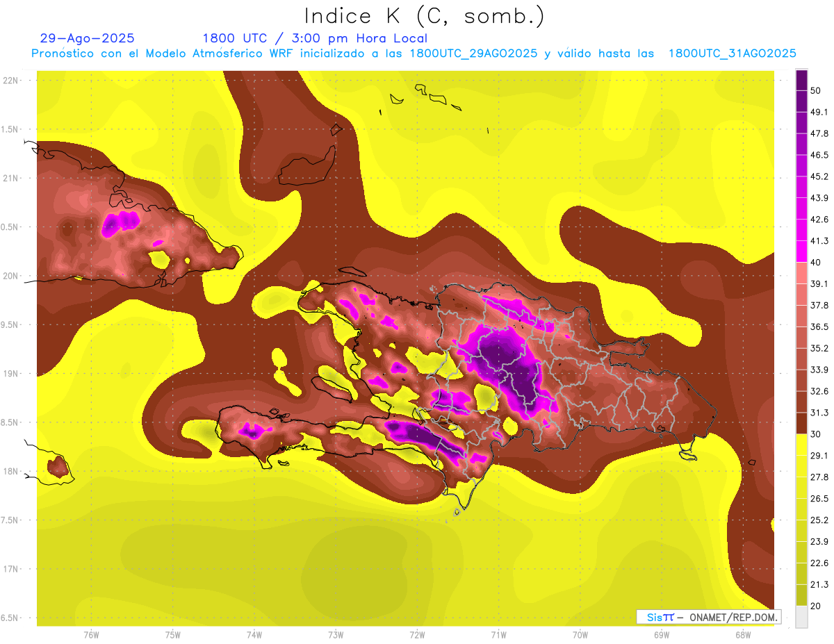Click the magenta swatch between 40 and 41.3
The width and height of the screenshot is (834, 644).
pyautogui.click(x=801, y=251)
